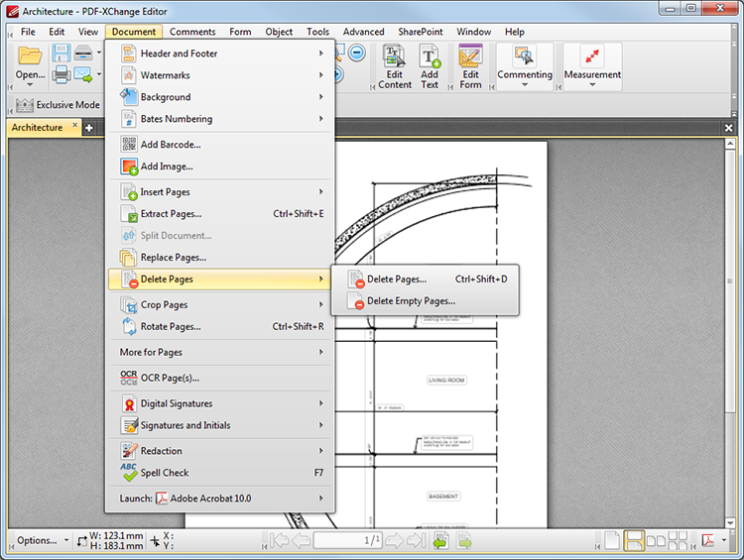Click the page number input field
744x560 pixels.
click(347, 540)
